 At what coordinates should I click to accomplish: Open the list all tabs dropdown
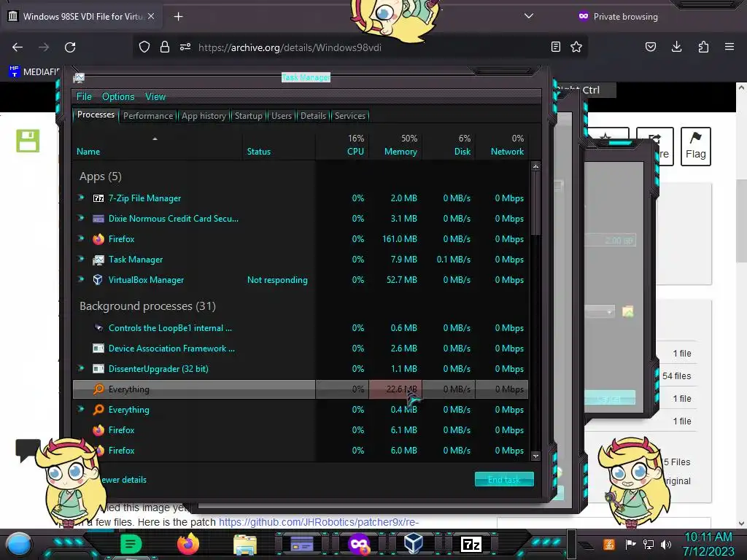[x=528, y=16]
